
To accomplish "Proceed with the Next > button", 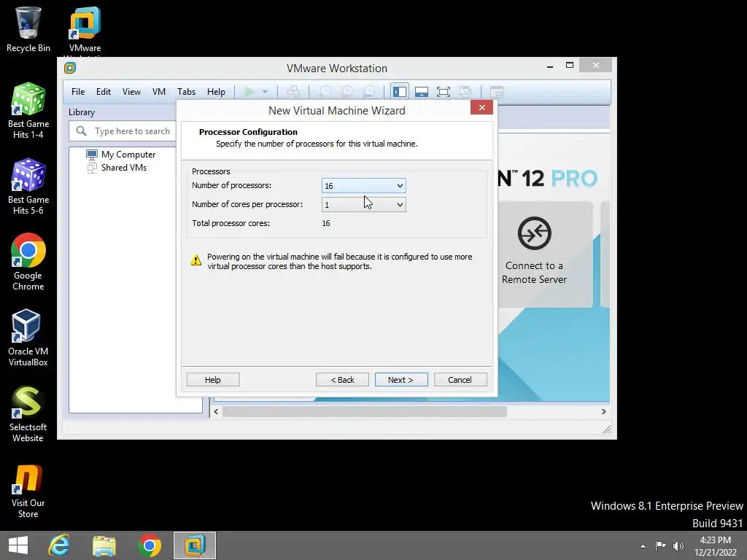I will point(401,379).
